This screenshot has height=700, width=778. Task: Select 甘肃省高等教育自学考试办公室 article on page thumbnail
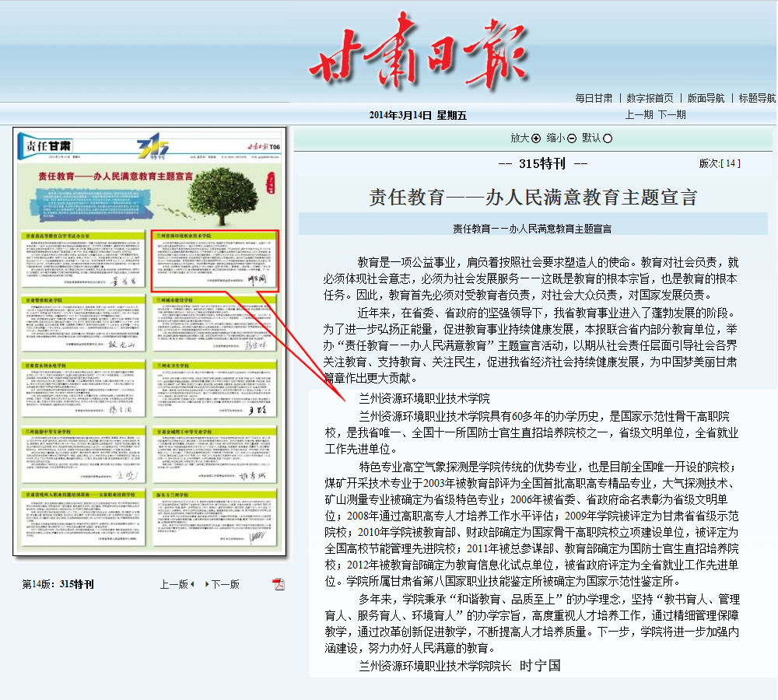tap(83, 260)
